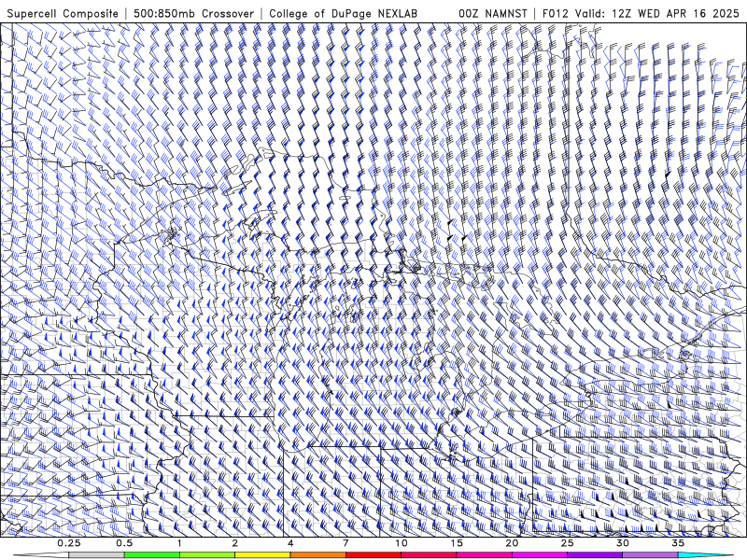747x560 pixels.
Task: Click the red colorbar segment between 7 and 10
Action: click(373, 555)
